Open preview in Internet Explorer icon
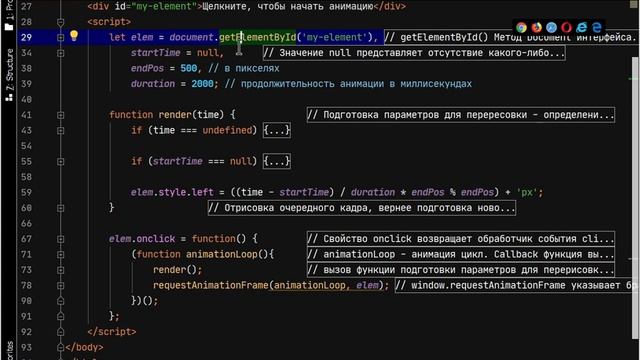This screenshot has width=640, height=360. (582, 27)
